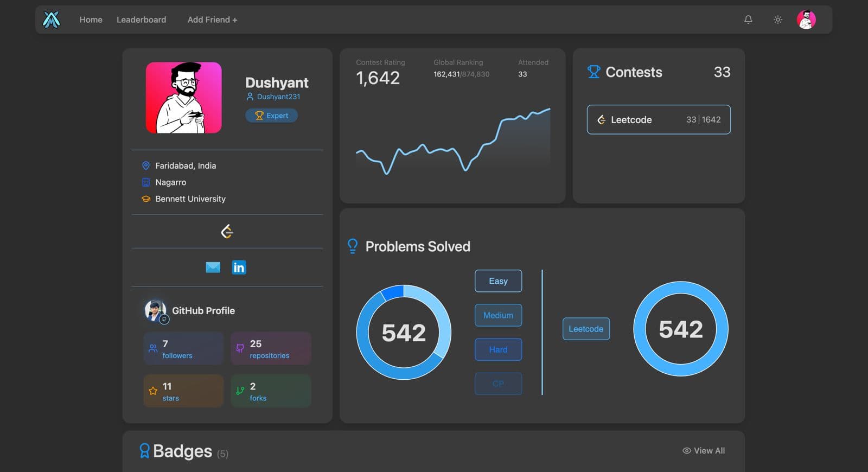
Task: Open the Home nav item
Action: tap(91, 20)
